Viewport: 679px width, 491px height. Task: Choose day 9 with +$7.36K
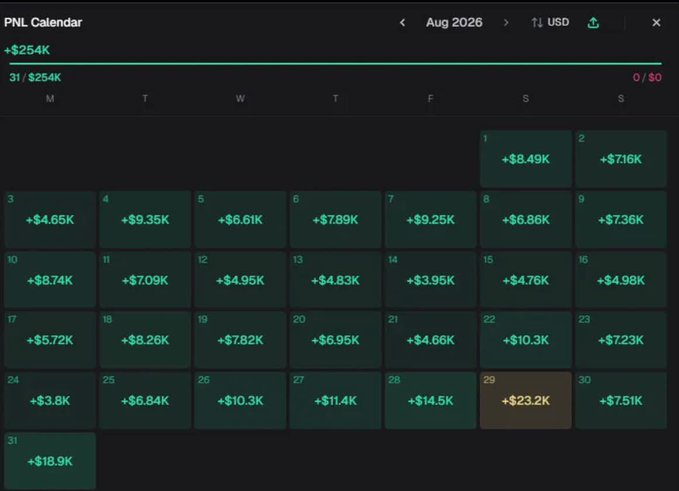coord(621,220)
